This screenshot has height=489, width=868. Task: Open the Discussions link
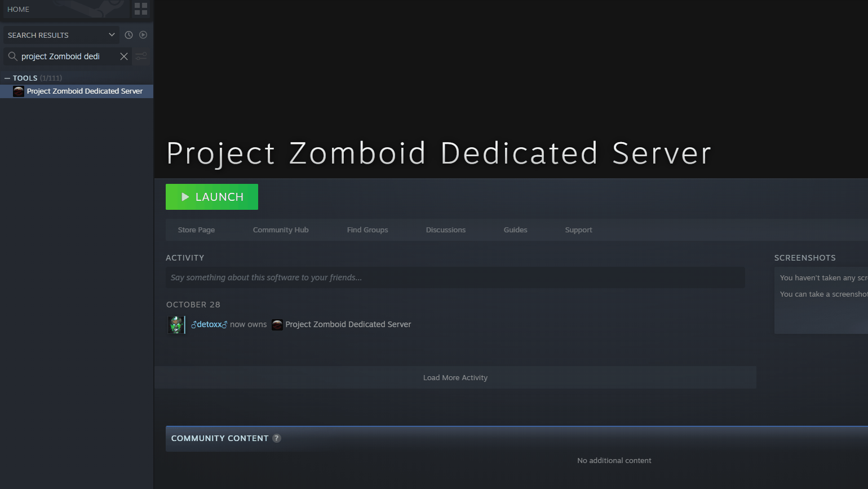(446, 230)
